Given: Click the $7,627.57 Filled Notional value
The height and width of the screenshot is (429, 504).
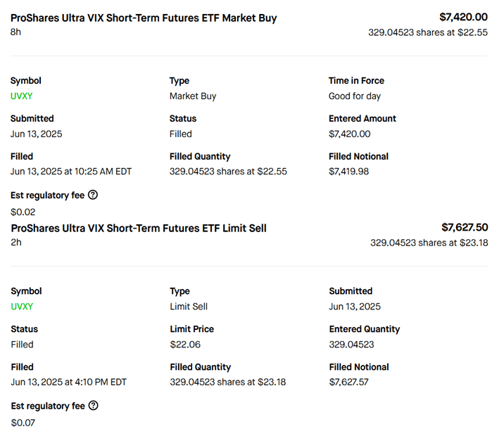Looking at the screenshot, I should pyautogui.click(x=349, y=382).
